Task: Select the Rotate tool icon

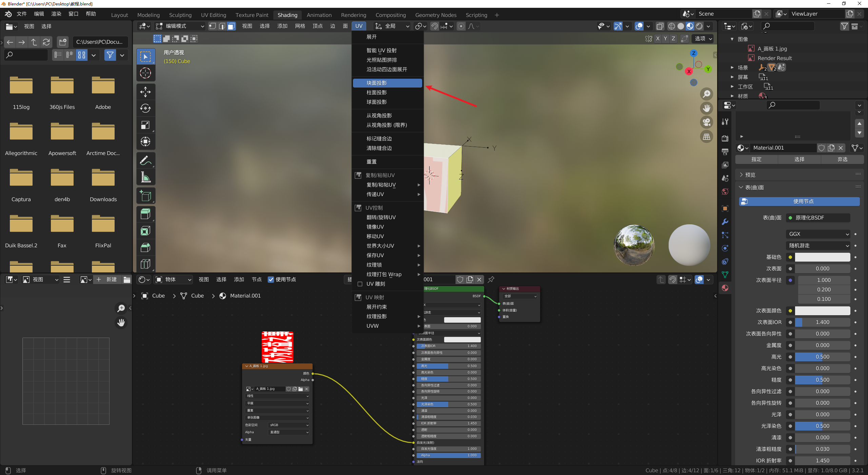Action: [145, 108]
